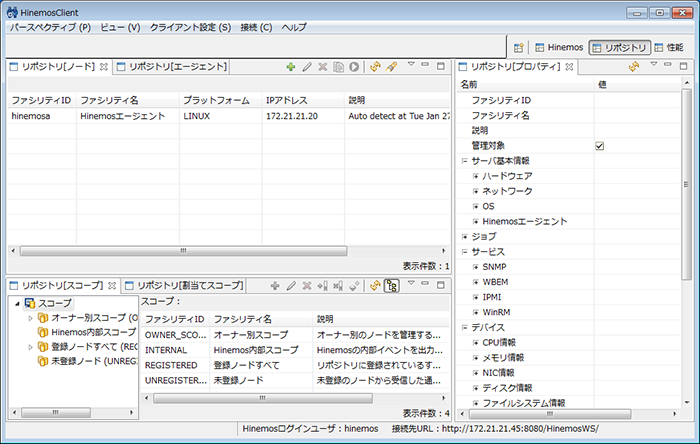Screen dimensions: 700x444
Task: Toggle the scope tree display icon
Action: [x=392, y=286]
